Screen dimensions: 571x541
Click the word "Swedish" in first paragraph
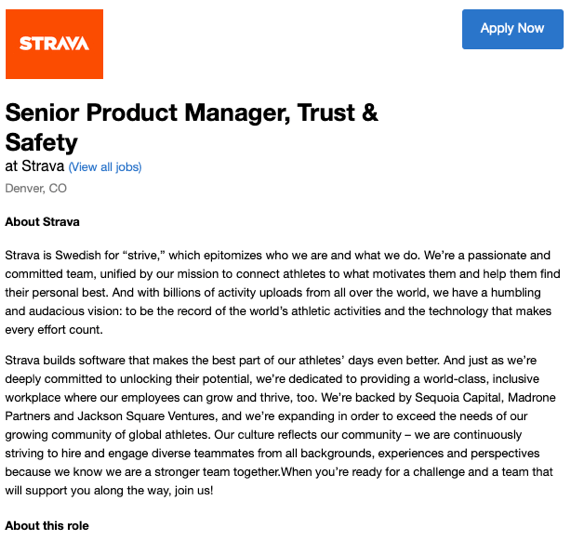[78, 255]
